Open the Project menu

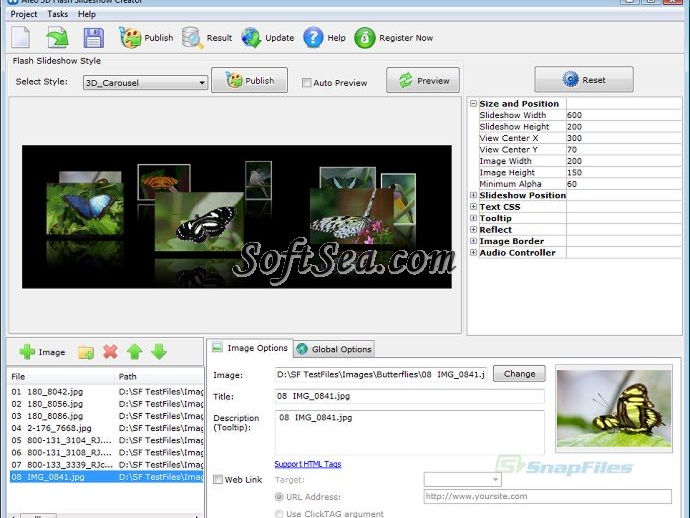click(24, 14)
